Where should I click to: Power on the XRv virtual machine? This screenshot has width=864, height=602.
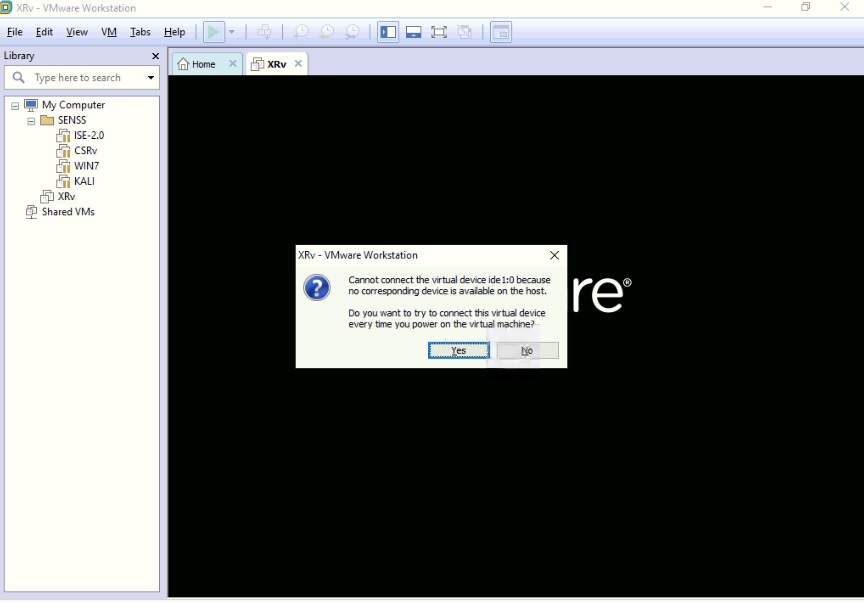pyautogui.click(x=215, y=31)
